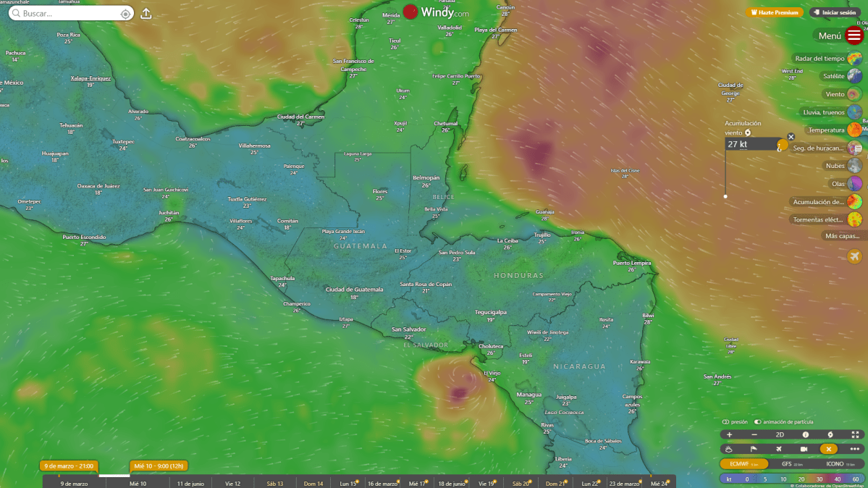Zoom in with the plus icon
The image size is (868, 488).
click(x=729, y=435)
